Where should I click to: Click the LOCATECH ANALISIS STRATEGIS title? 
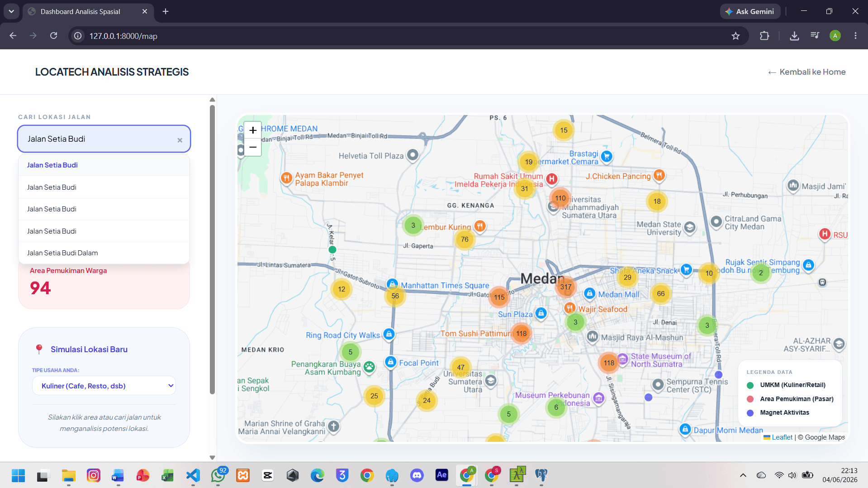112,72
